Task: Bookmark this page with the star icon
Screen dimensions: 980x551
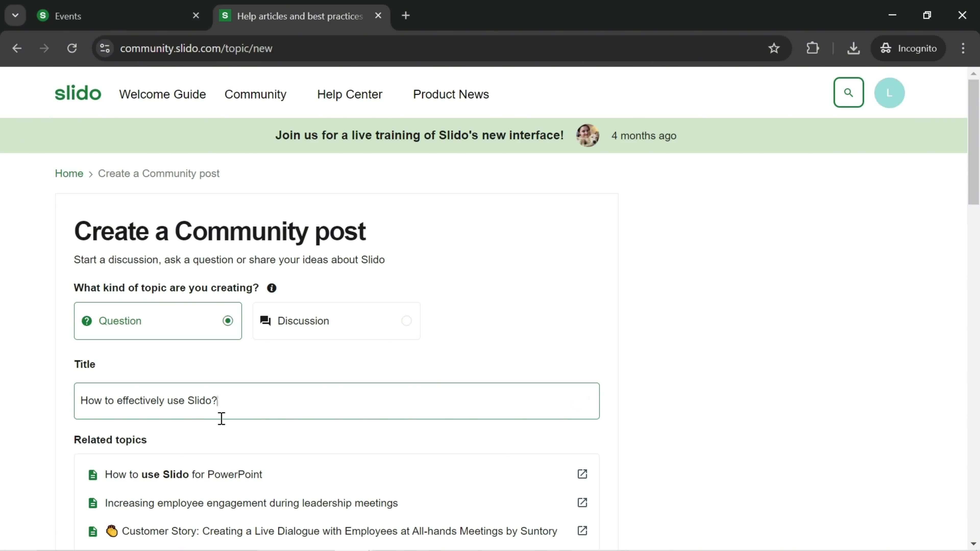Action: 774,48
